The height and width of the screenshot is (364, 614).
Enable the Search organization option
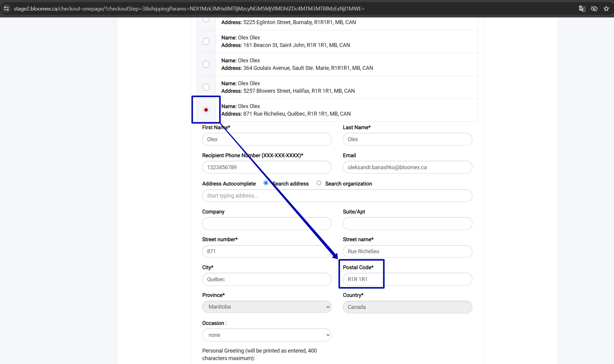click(319, 183)
